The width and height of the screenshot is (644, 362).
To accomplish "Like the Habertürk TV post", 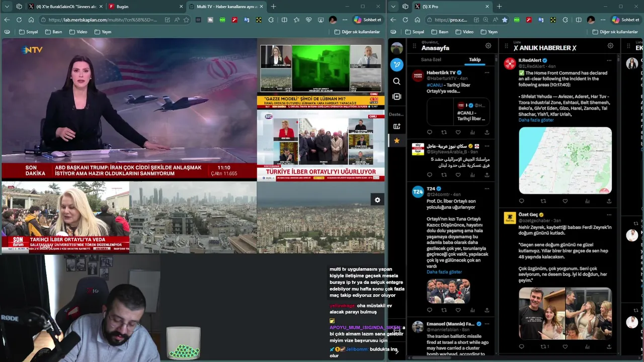I will [x=458, y=132].
